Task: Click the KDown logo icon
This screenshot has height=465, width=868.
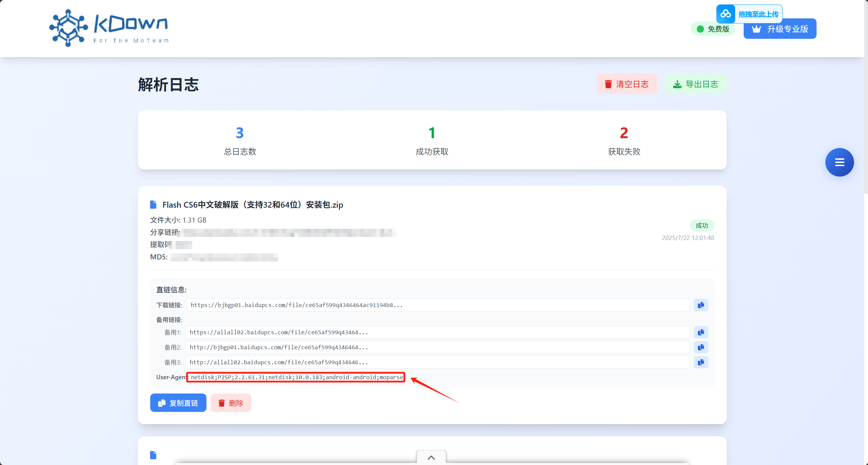Action: click(x=68, y=28)
